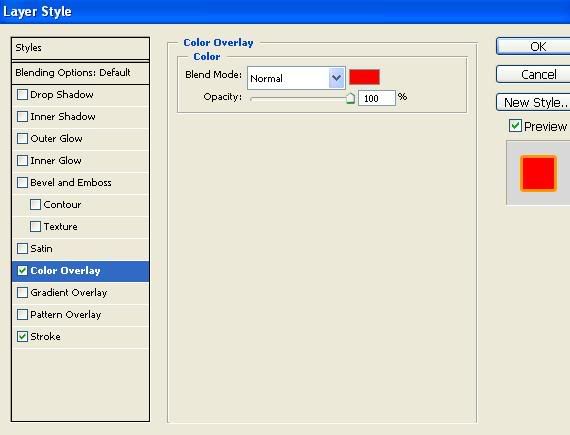Viewport: 570px width, 435px height.
Task: Click the Opacity slider handle
Action: 350,98
